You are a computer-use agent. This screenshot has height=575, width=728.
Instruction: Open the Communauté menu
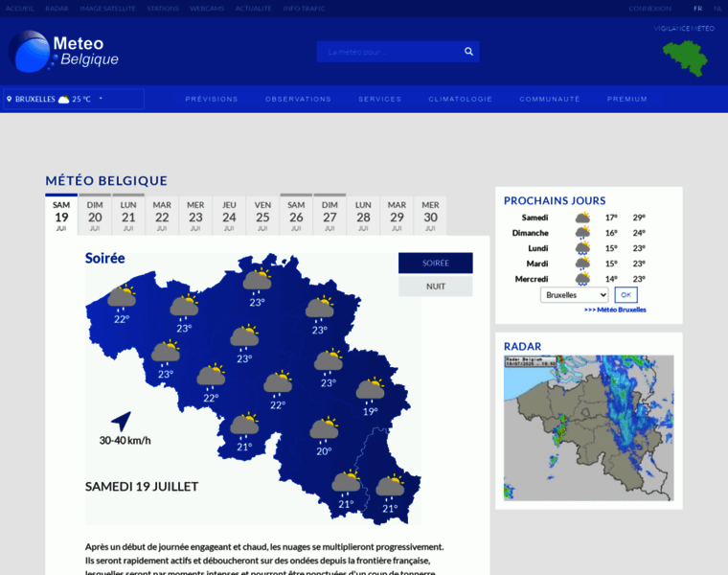point(550,99)
